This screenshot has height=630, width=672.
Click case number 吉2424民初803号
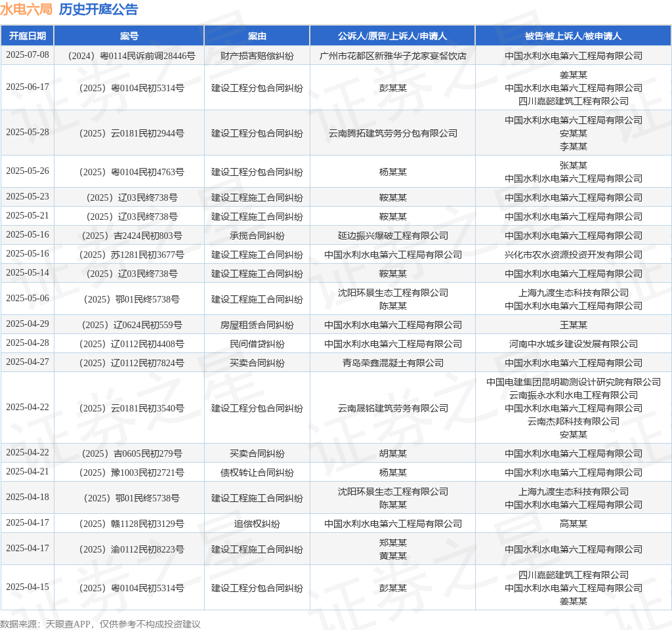tap(131, 236)
